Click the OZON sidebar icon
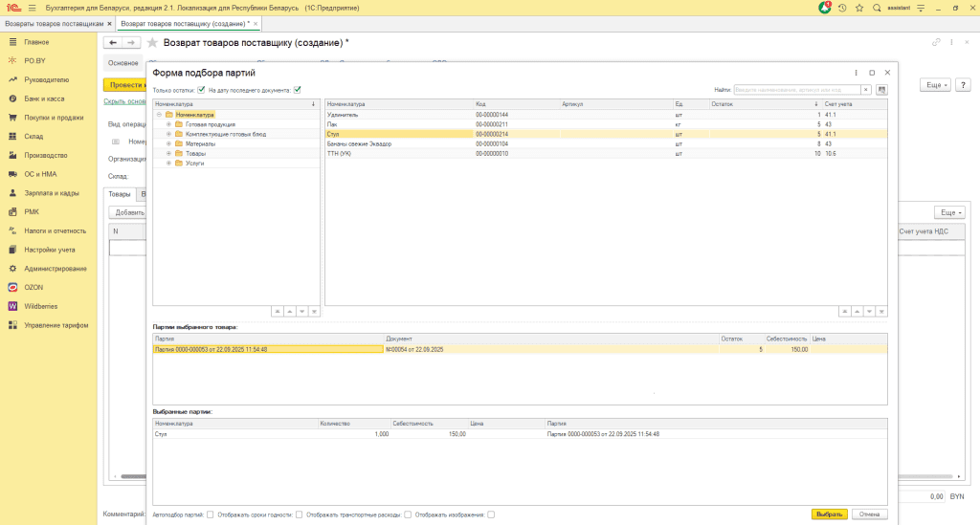Viewport: 980px width, 525px height. [12, 287]
